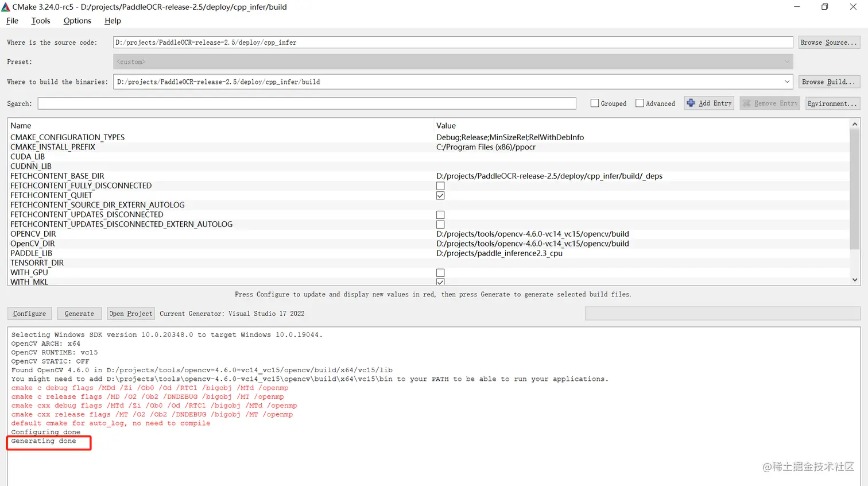868x486 pixels.
Task: Enable the Grouped checkbox
Action: [595, 103]
